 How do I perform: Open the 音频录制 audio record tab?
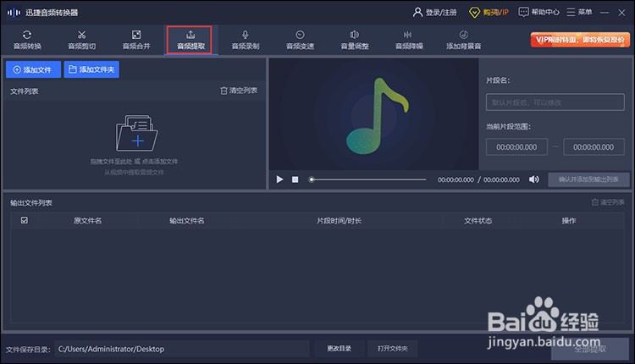coord(246,40)
